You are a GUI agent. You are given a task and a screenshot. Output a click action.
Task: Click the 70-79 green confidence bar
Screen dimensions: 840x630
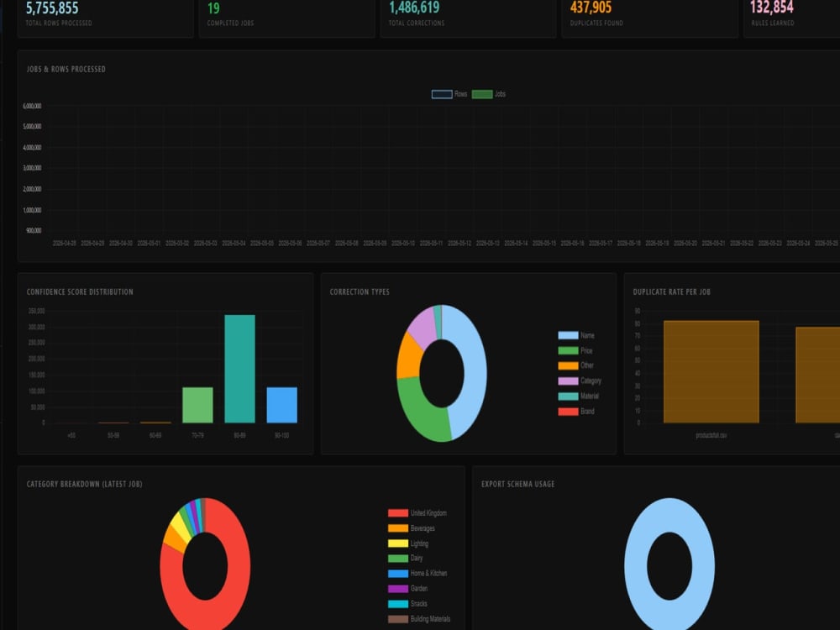point(197,405)
